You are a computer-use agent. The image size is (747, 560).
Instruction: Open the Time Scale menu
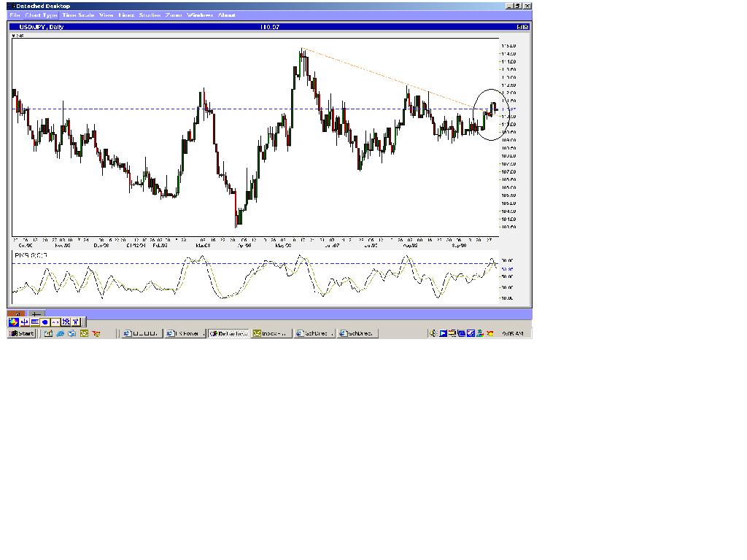(x=78, y=15)
